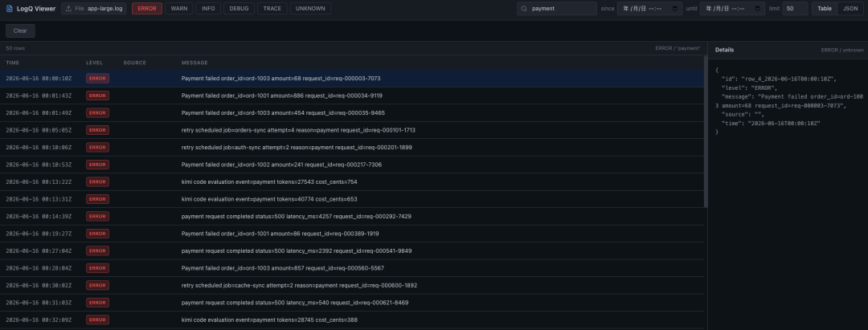Toggle the ERROR level filter

[147, 9]
